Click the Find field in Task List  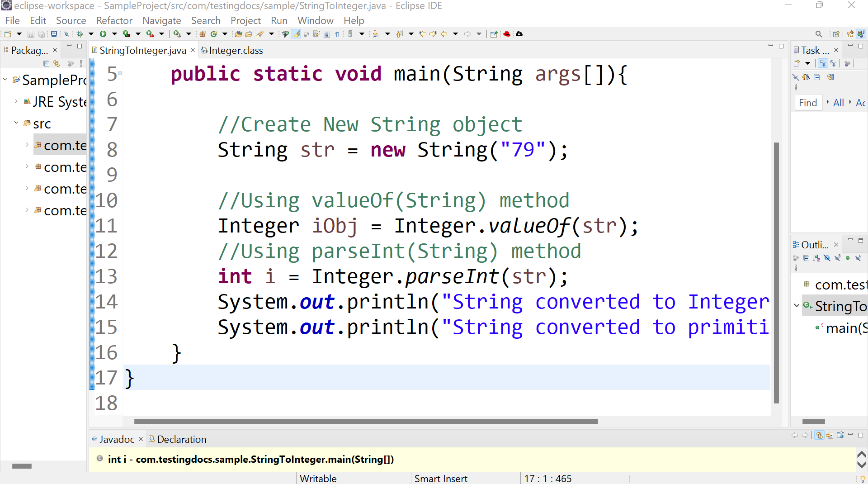[x=807, y=103]
